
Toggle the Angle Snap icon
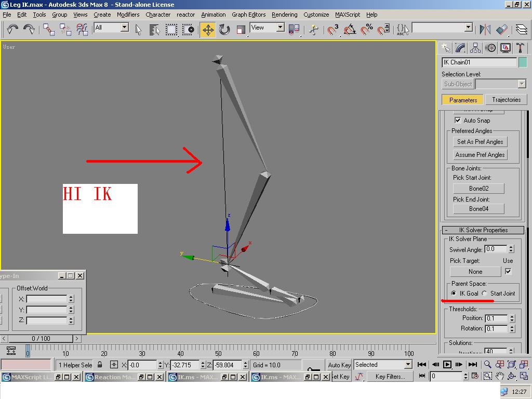tap(350, 30)
